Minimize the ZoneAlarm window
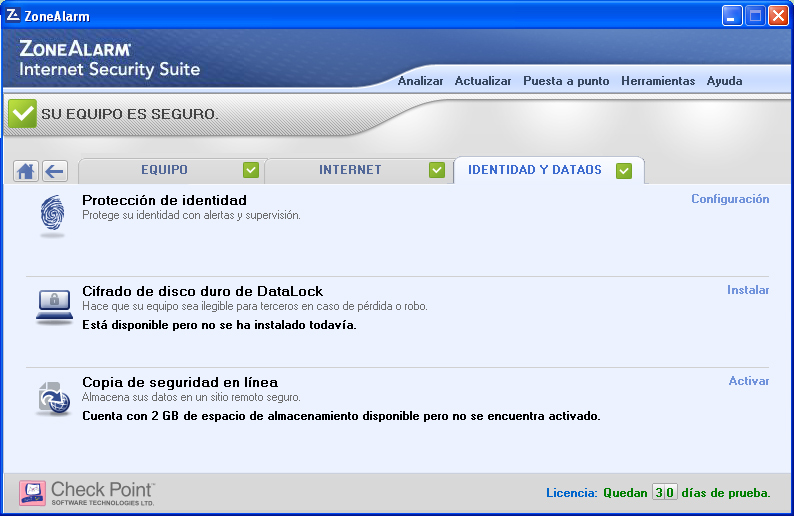Viewport: 794px width, 516px height. 732,16
